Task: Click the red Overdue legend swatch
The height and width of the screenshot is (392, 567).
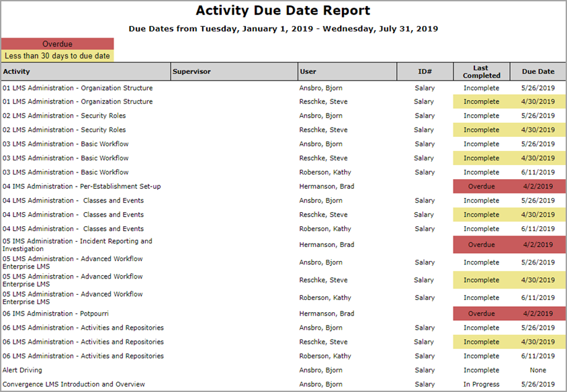Action: 58,44
